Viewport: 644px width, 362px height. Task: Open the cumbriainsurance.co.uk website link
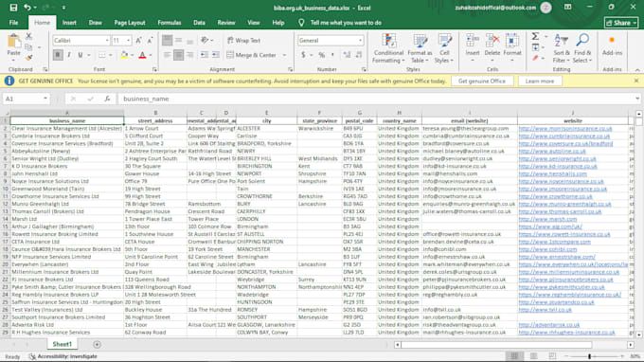click(564, 136)
